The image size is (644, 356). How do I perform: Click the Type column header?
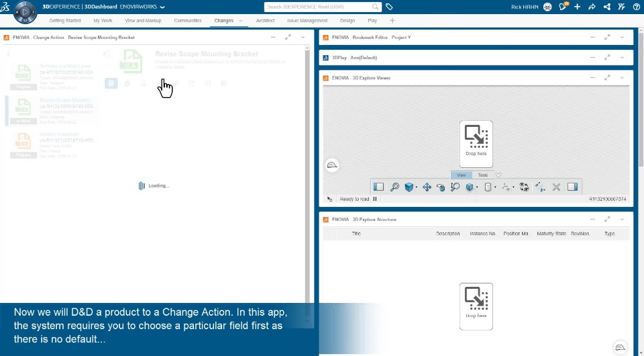(610, 234)
